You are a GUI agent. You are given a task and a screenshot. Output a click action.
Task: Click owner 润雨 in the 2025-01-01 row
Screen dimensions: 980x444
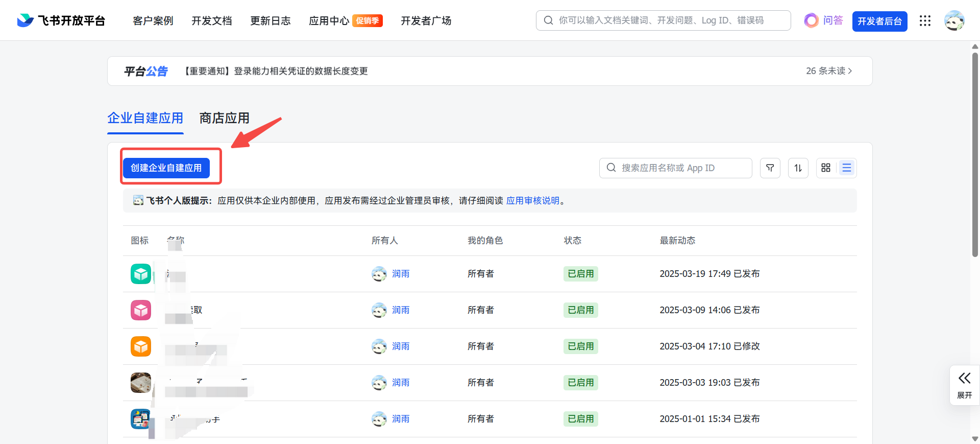401,419
